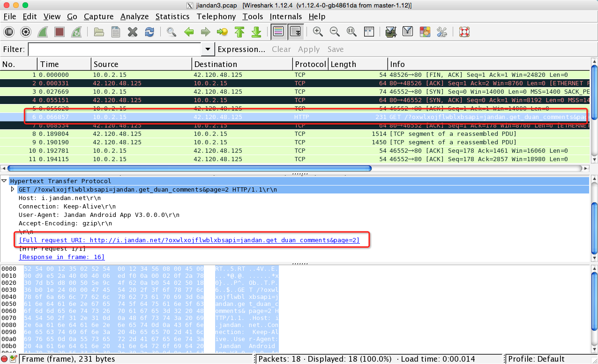The height and width of the screenshot is (364, 598).
Task: Apply the display filter
Action: tap(309, 49)
